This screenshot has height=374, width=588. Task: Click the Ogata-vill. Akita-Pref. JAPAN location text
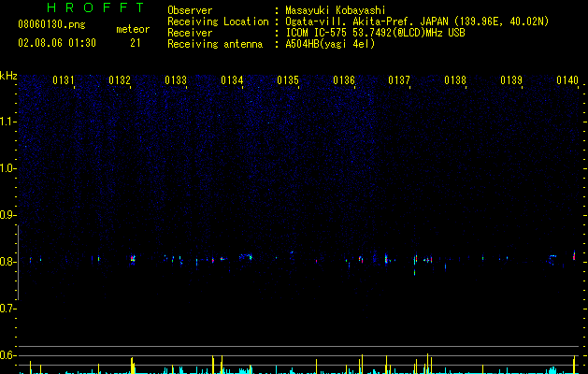(x=417, y=22)
